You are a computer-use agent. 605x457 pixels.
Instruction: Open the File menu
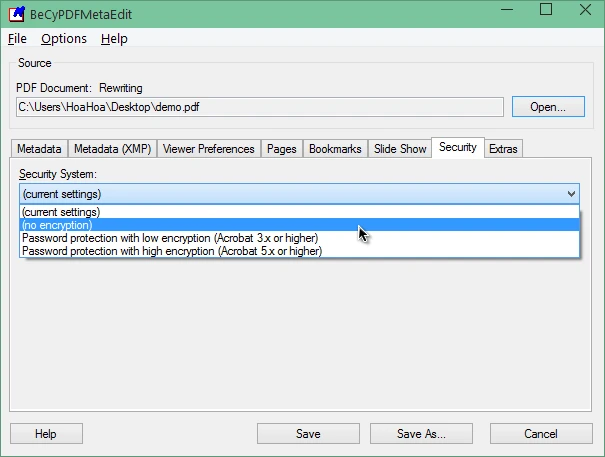[x=17, y=39]
